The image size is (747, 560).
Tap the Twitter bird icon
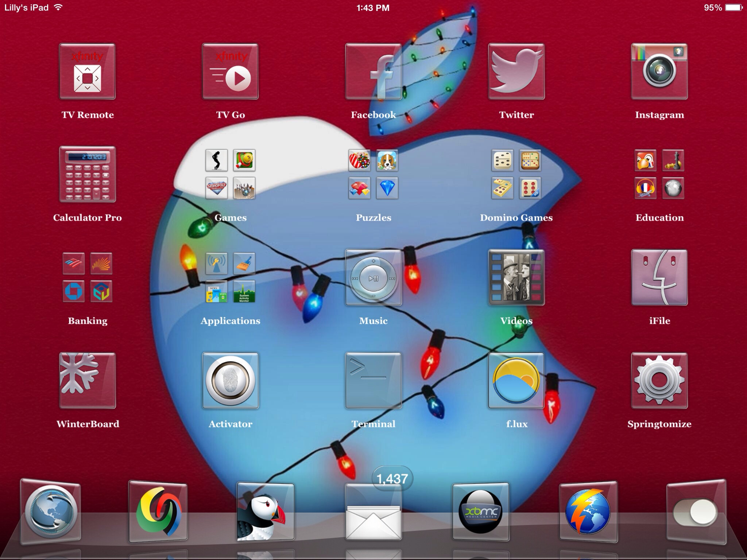(x=516, y=71)
